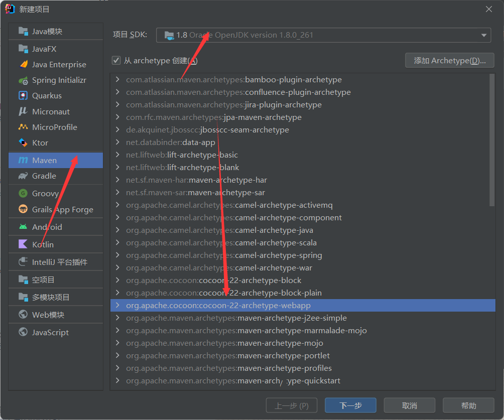Click the JavaFX icon in sidebar
Image resolution: width=504 pixels, height=420 pixels.
click(x=23, y=49)
